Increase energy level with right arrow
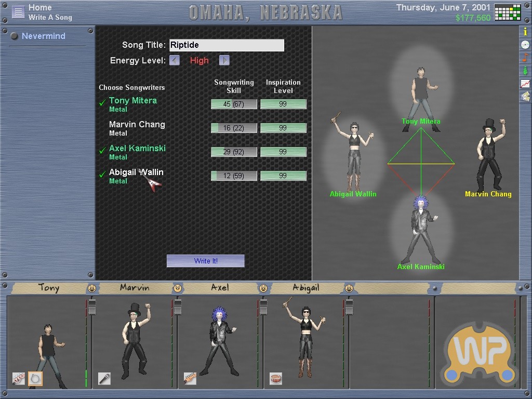The image size is (532, 399). click(x=224, y=60)
